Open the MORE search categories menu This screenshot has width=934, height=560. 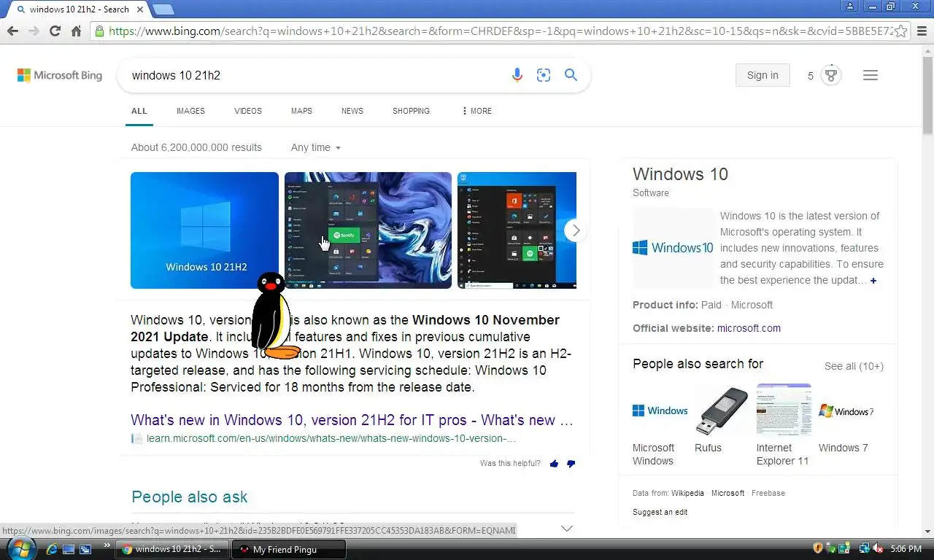pyautogui.click(x=476, y=111)
